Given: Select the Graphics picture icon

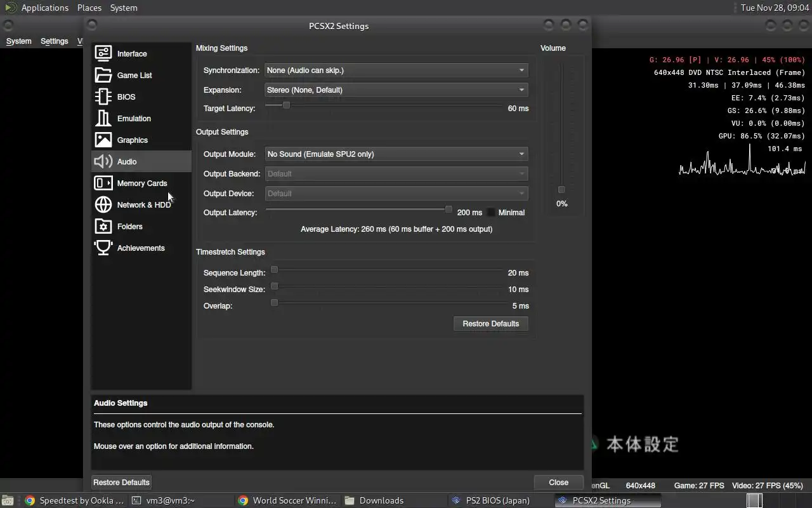Looking at the screenshot, I should coord(103,140).
